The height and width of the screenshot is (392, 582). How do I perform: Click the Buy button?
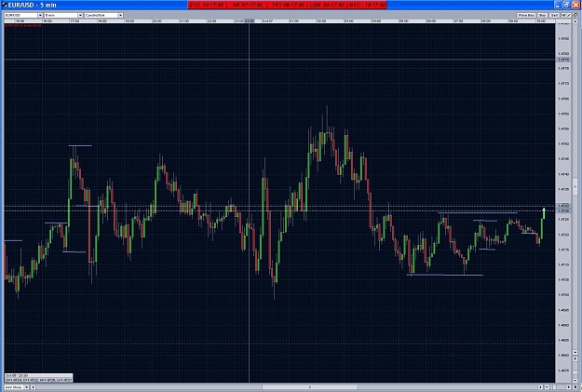pyautogui.click(x=543, y=15)
